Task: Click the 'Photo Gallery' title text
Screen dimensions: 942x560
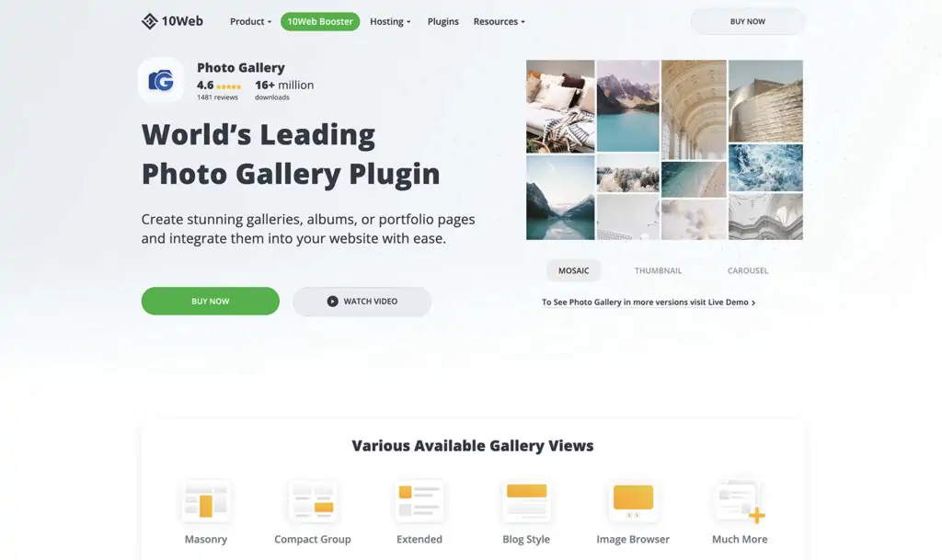Action: click(241, 68)
